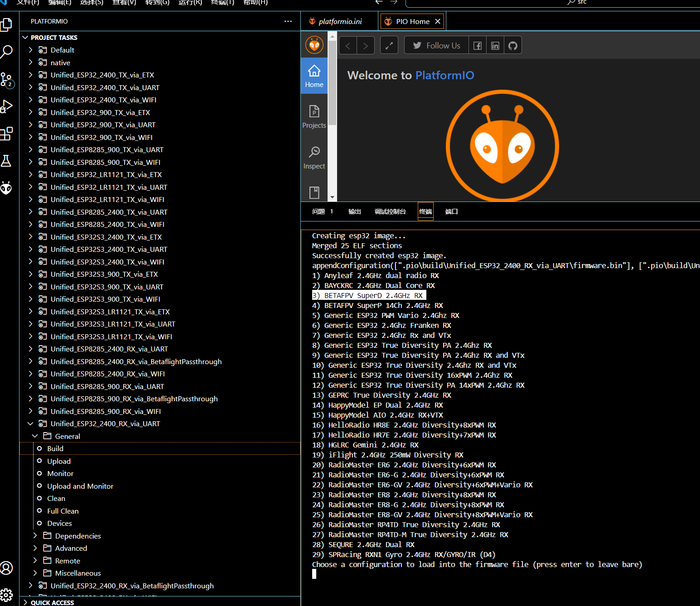Image resolution: width=700 pixels, height=606 pixels.
Task: Click terminal line '18) HGLRC Gemini 2.4GHz RX'
Action: (365, 445)
